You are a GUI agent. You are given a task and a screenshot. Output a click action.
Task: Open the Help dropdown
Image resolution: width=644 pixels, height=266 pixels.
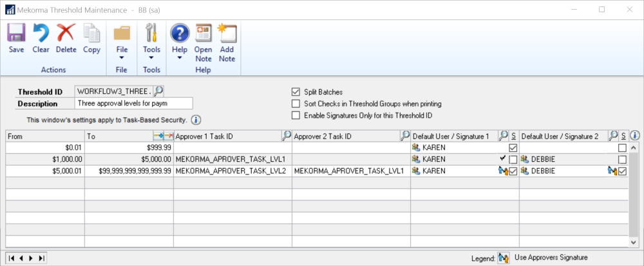tap(180, 41)
